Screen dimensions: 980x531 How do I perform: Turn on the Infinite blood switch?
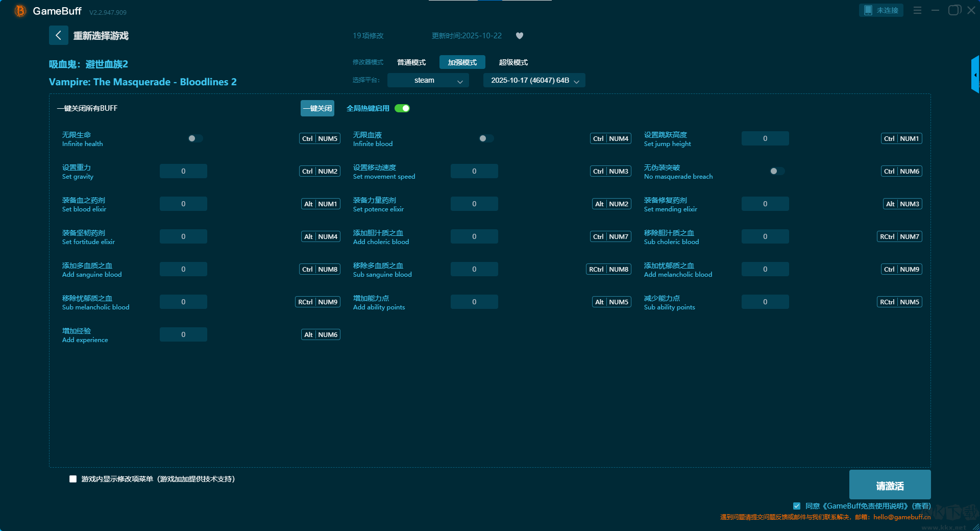486,138
